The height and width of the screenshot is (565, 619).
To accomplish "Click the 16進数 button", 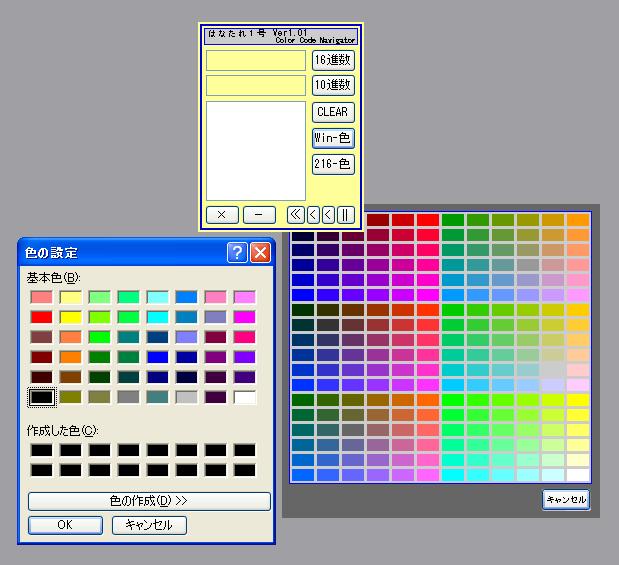I will (x=333, y=60).
